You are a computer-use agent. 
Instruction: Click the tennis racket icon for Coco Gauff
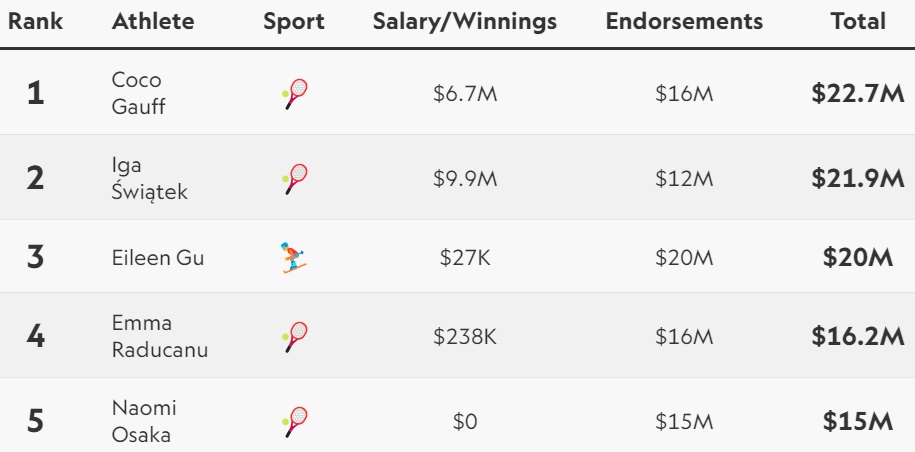tap(295, 94)
